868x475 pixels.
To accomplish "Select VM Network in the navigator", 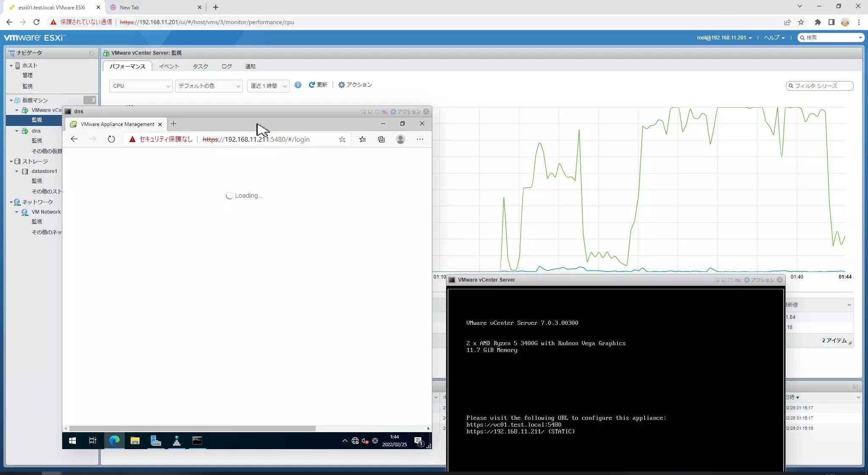I will pyautogui.click(x=46, y=212).
